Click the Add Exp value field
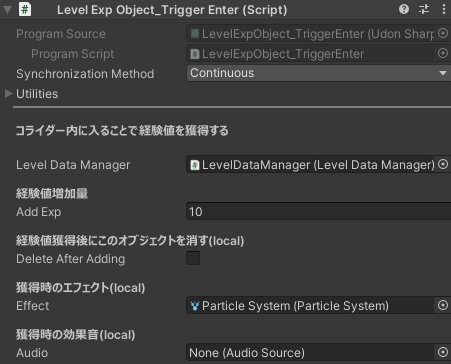Image resolution: width=451 pixels, height=364 pixels. (x=319, y=211)
